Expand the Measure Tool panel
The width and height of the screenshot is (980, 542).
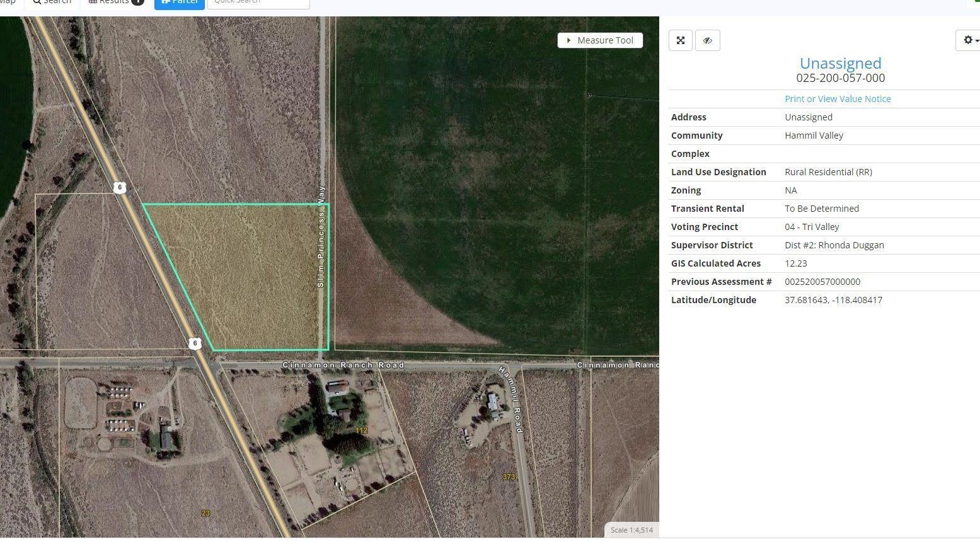point(600,40)
